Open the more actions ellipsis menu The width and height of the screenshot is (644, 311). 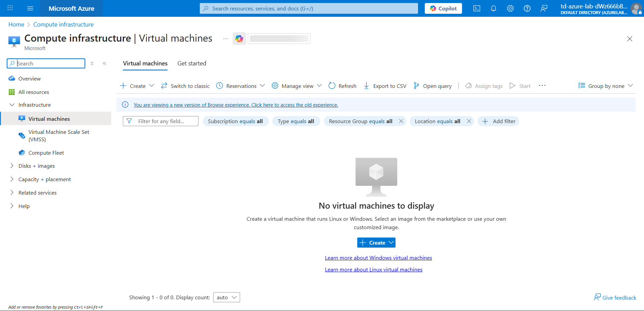point(542,86)
